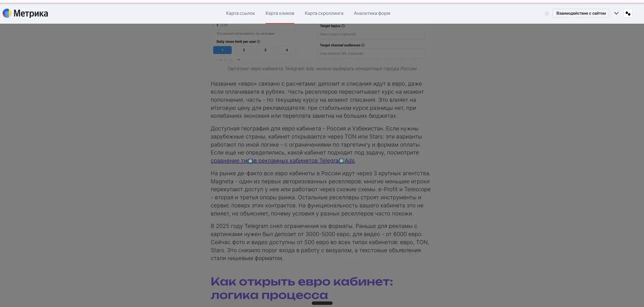Click the heading Как открыть евро кабинет
This screenshot has width=644, height=307.
click(302, 288)
